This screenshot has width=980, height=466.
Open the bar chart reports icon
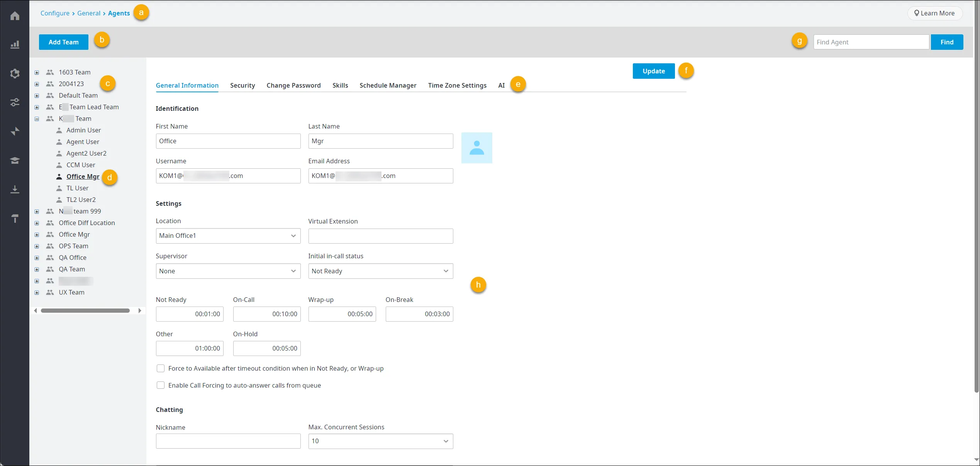tap(15, 45)
